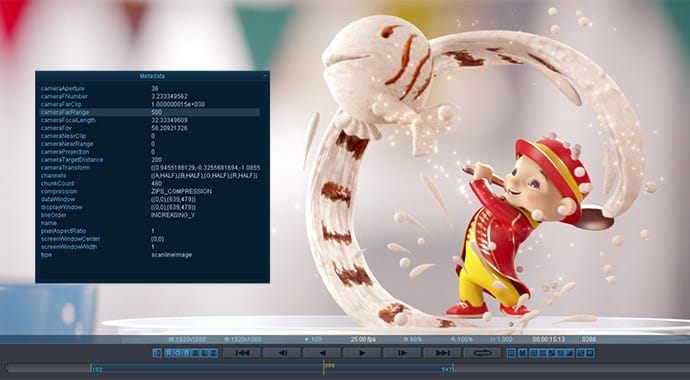Click the 00:00:15:13 timecode display

click(548, 340)
